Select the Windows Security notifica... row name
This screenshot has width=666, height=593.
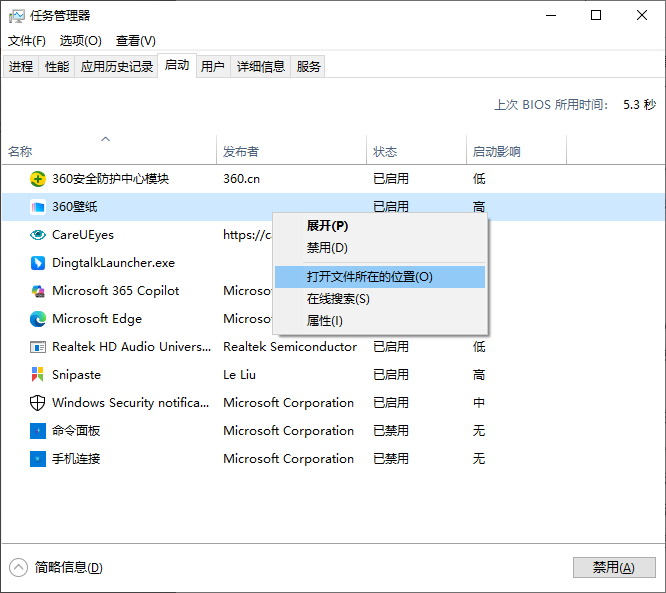click(130, 403)
